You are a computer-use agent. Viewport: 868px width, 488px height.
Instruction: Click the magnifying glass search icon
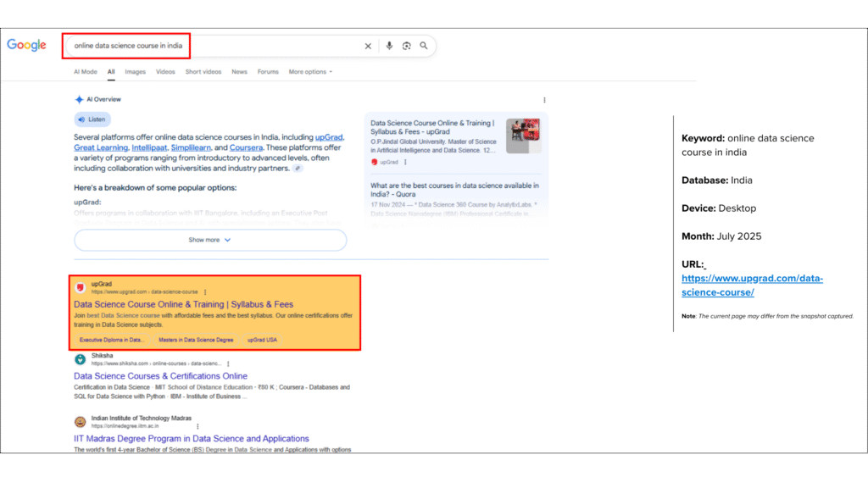pos(424,46)
